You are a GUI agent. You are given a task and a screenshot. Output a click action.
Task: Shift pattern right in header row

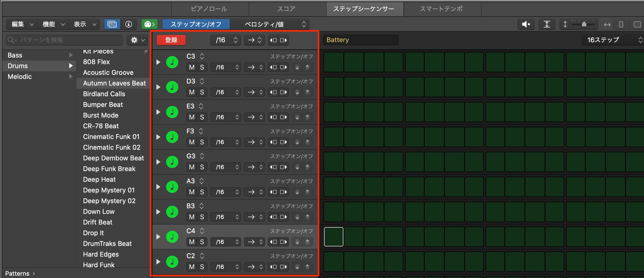[x=284, y=40]
